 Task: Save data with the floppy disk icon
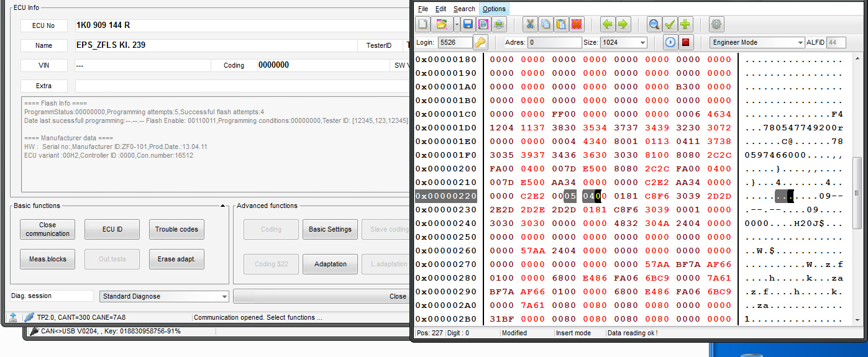pos(468,24)
